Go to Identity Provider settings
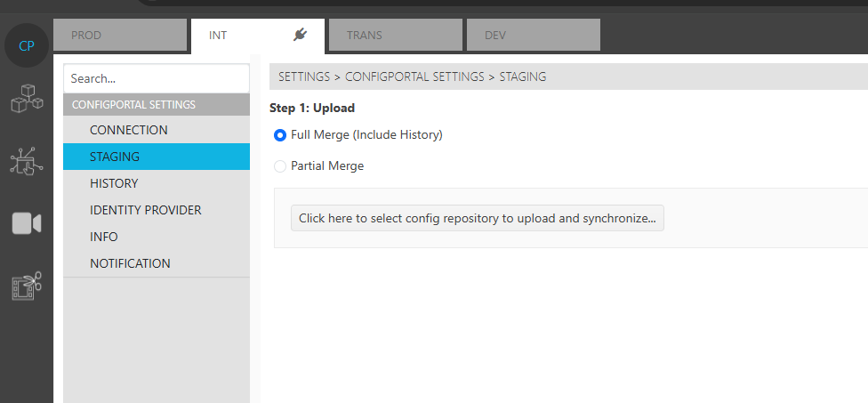This screenshot has width=868, height=403. pyautogui.click(x=146, y=210)
